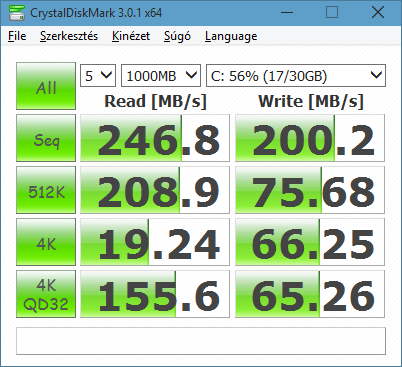
Task: Expand the C: drive selection dropdown
Action: pos(296,76)
